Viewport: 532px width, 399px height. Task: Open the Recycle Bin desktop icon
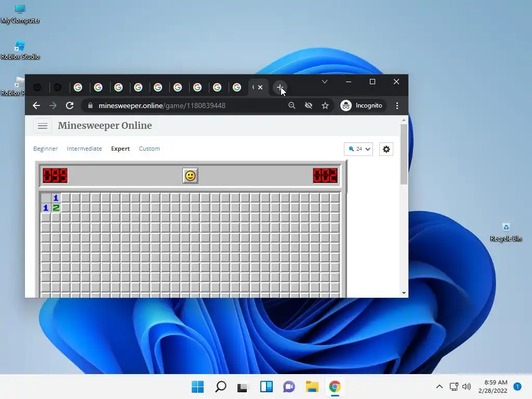506,232
